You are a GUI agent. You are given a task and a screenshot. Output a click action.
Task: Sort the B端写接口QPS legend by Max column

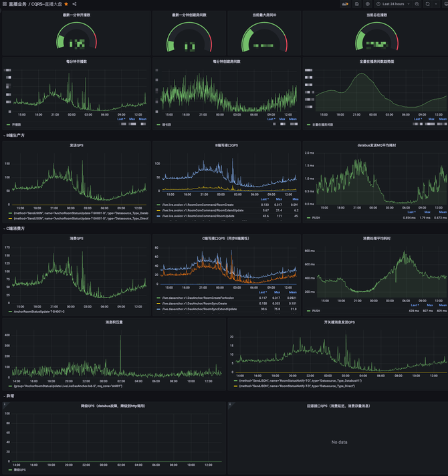click(279, 199)
